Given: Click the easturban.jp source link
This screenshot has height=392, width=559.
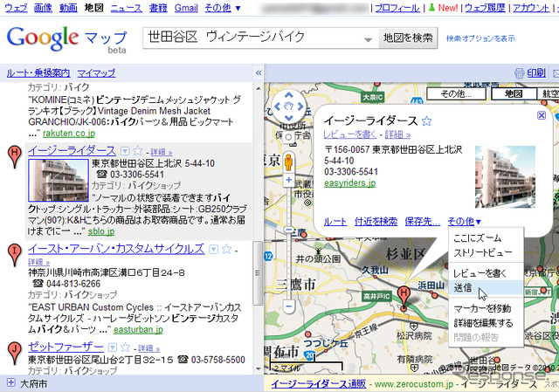Looking at the screenshot, I should (x=138, y=330).
